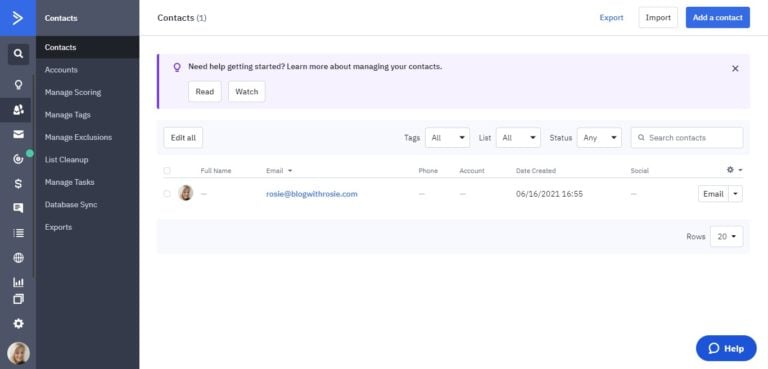768x369 pixels.
Task: Open the rosie@blogwithrosie.com contact link
Action: tap(312, 194)
